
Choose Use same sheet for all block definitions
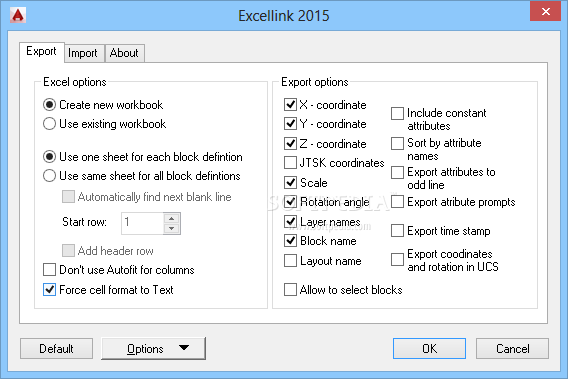point(49,176)
